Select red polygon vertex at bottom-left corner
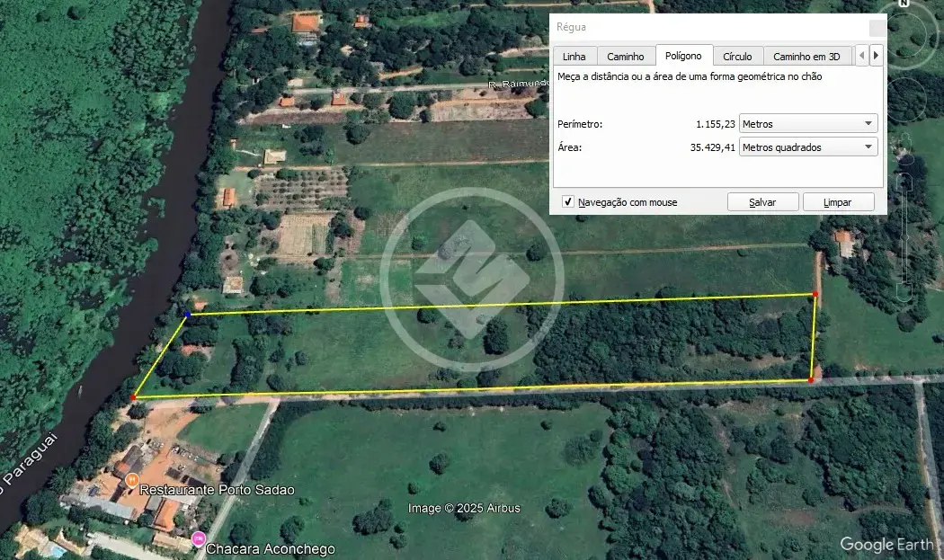The height and width of the screenshot is (560, 944). click(x=133, y=397)
